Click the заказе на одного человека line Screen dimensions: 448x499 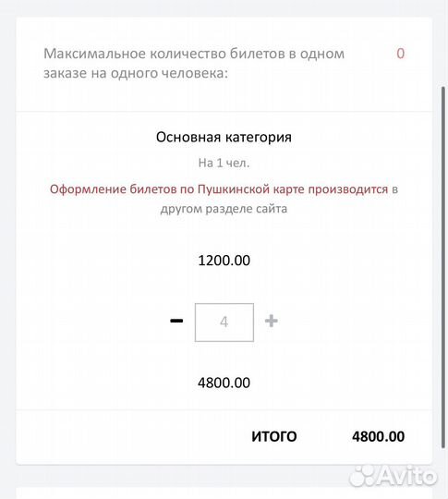pyautogui.click(x=136, y=74)
